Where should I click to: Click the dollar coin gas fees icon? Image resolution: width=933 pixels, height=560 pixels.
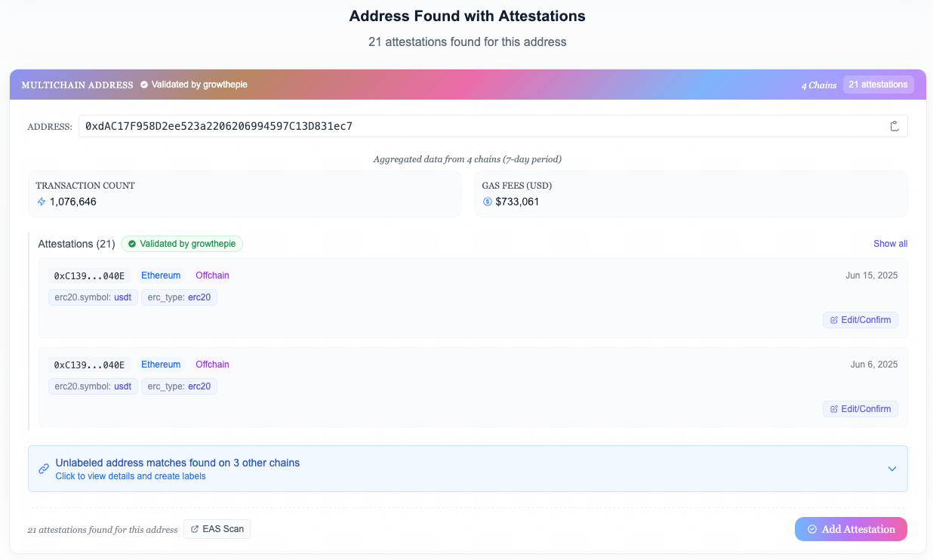(x=488, y=202)
